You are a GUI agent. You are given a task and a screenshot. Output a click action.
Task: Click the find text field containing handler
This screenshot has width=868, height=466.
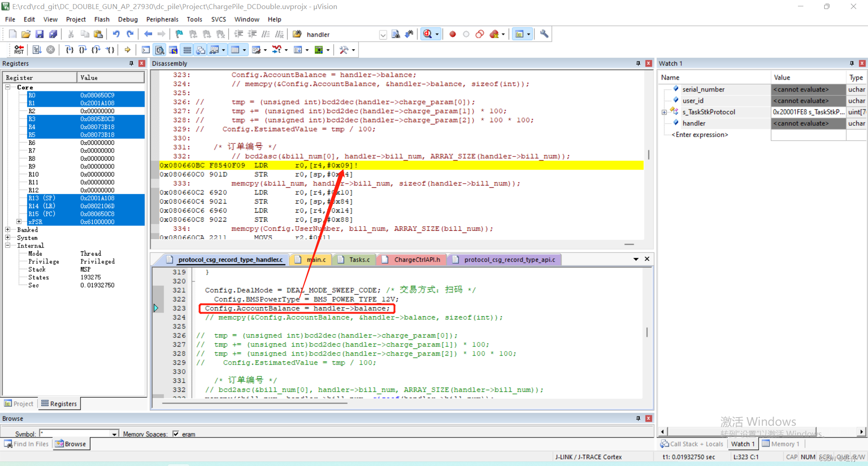pos(341,35)
